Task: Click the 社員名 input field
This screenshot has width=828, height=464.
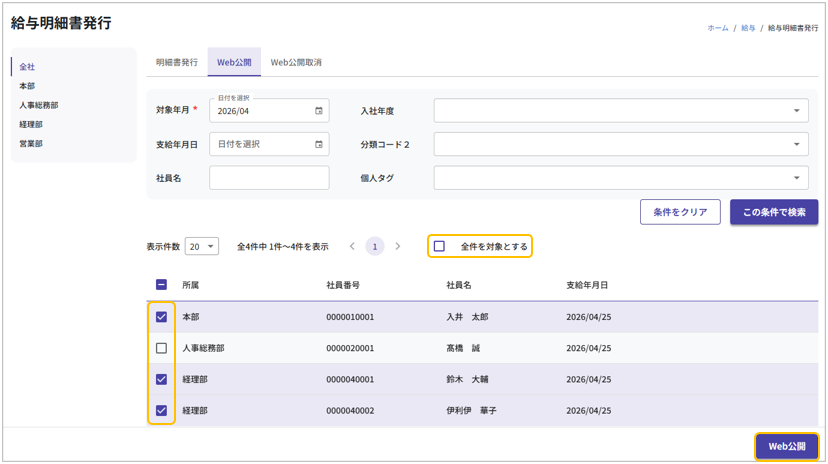Action: [269, 178]
